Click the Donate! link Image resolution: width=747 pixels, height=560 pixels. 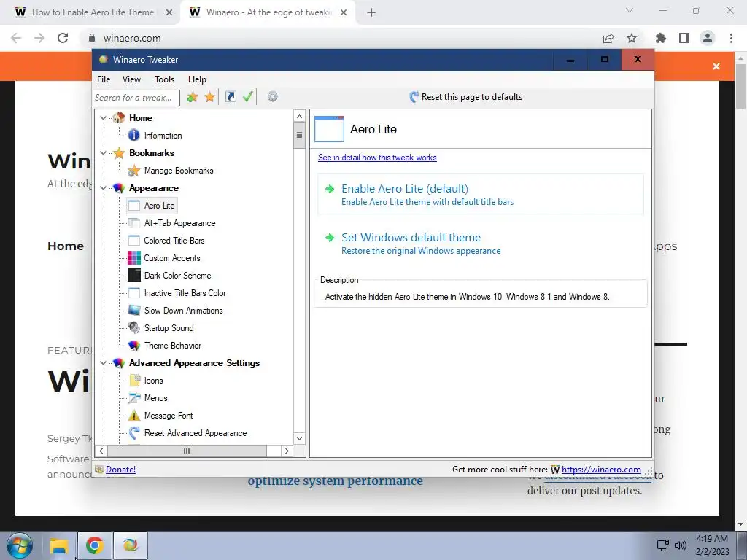[120, 470]
